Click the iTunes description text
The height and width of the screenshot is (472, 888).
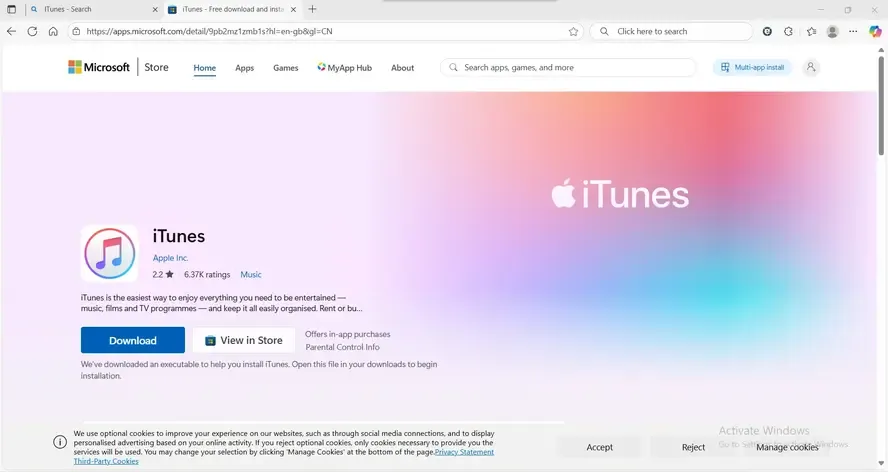221,303
